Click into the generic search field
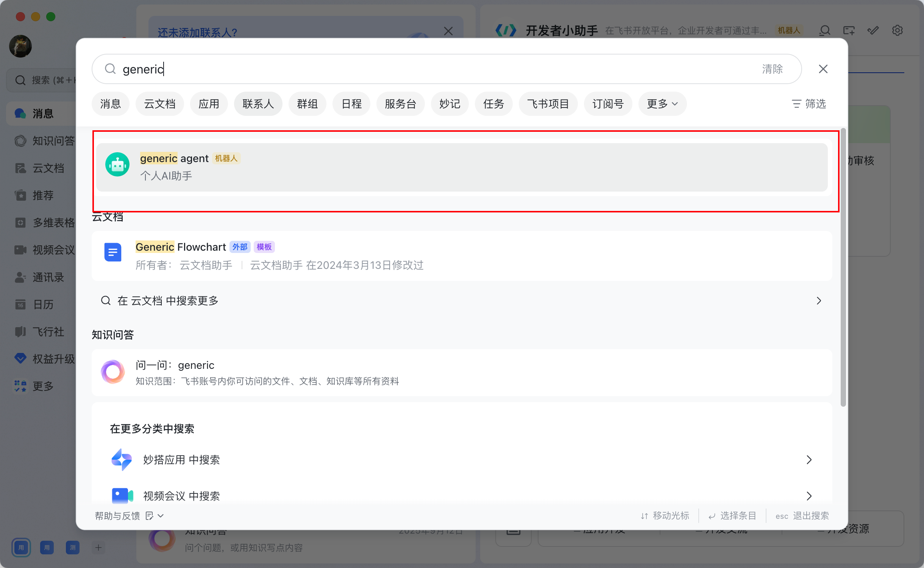Image resolution: width=924 pixels, height=568 pixels. 417,69
